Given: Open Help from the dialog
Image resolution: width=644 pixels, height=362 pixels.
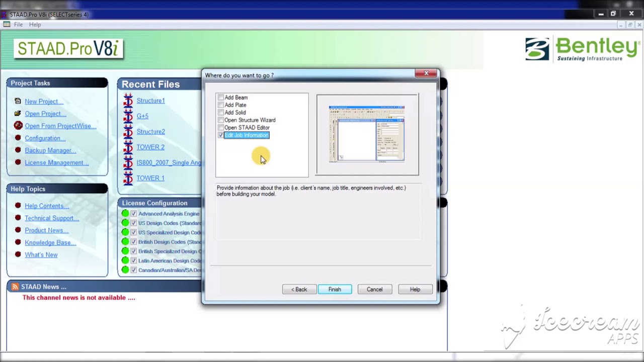Looking at the screenshot, I should pyautogui.click(x=415, y=290).
